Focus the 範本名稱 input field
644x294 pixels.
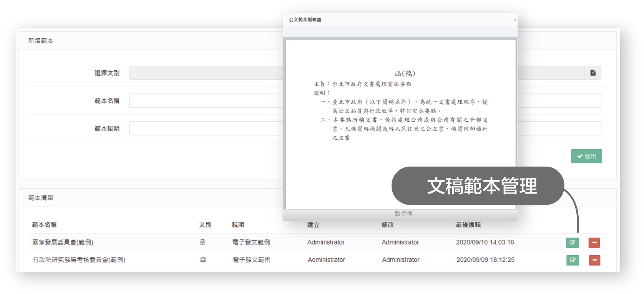click(206, 101)
